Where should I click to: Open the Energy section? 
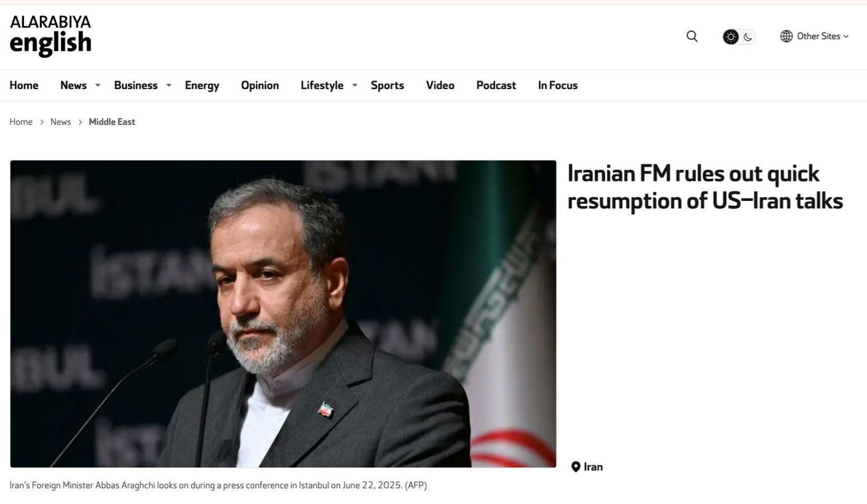(202, 85)
